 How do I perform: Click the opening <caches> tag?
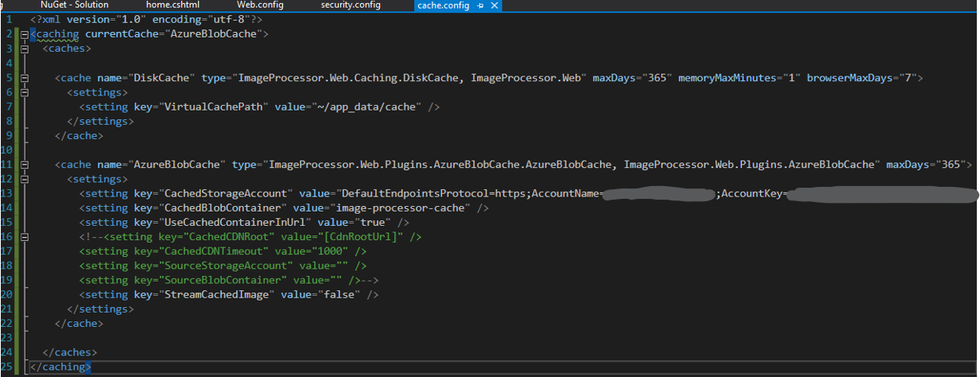[67, 49]
